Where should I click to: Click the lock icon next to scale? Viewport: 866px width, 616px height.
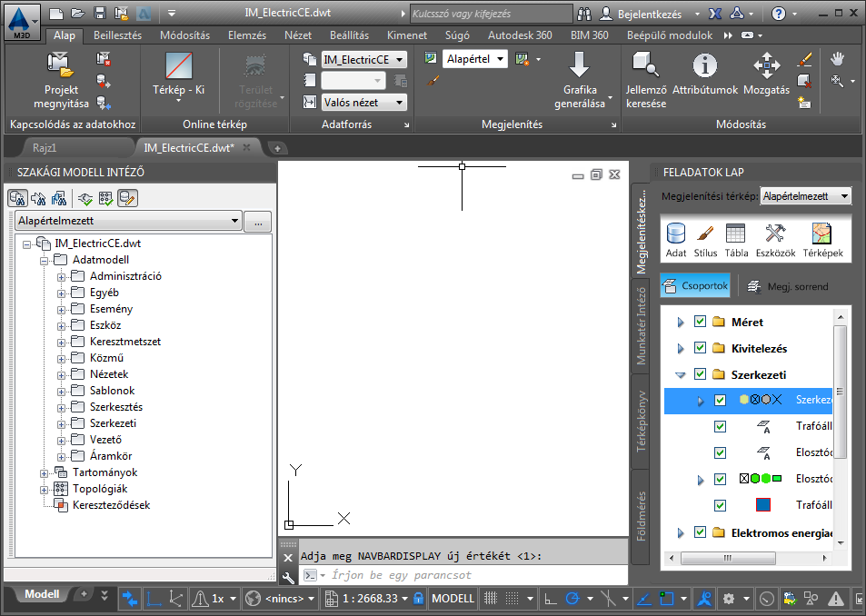pyautogui.click(x=418, y=599)
